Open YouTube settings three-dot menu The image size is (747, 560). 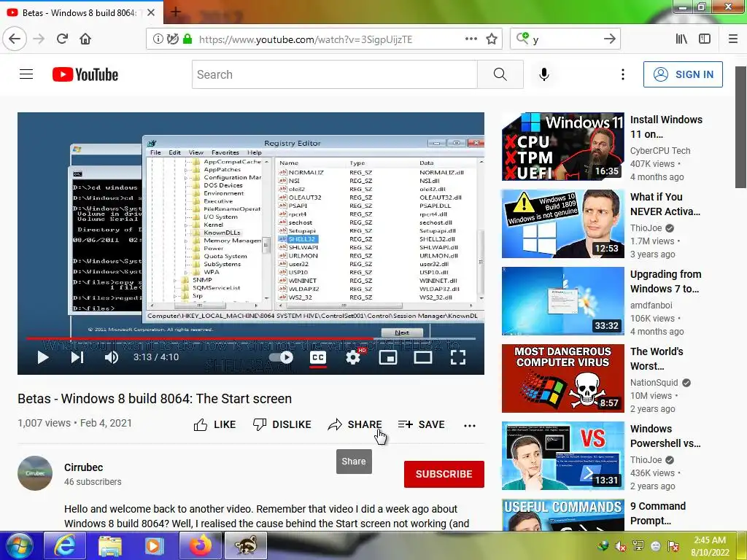[623, 74]
